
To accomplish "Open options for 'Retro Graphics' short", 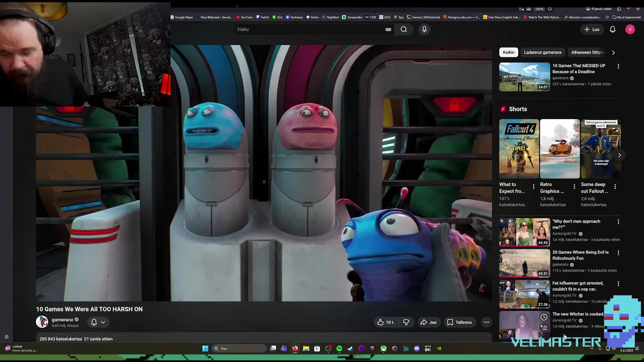I will click(574, 187).
